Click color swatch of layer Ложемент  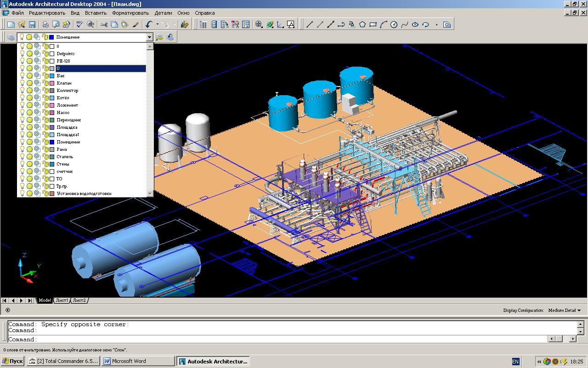[x=52, y=105]
